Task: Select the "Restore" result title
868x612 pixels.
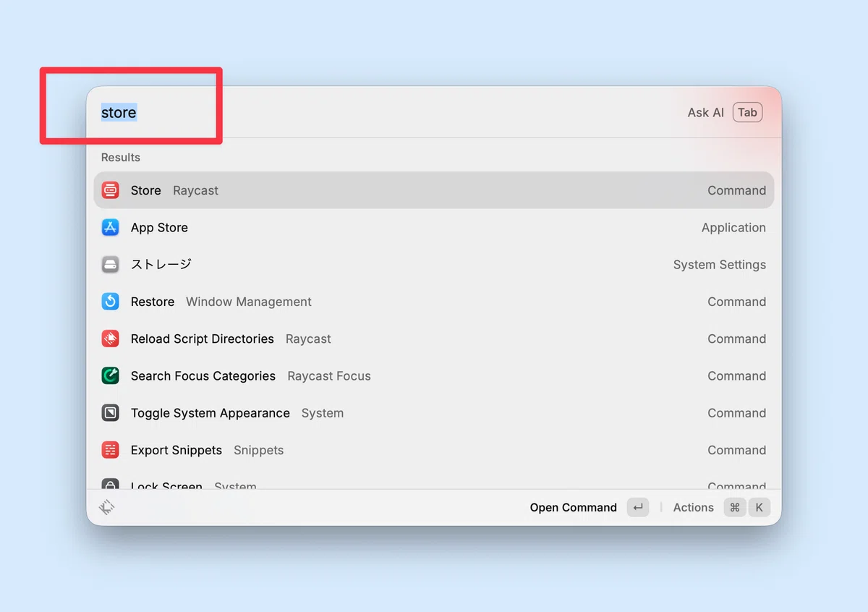Action: [x=153, y=302]
